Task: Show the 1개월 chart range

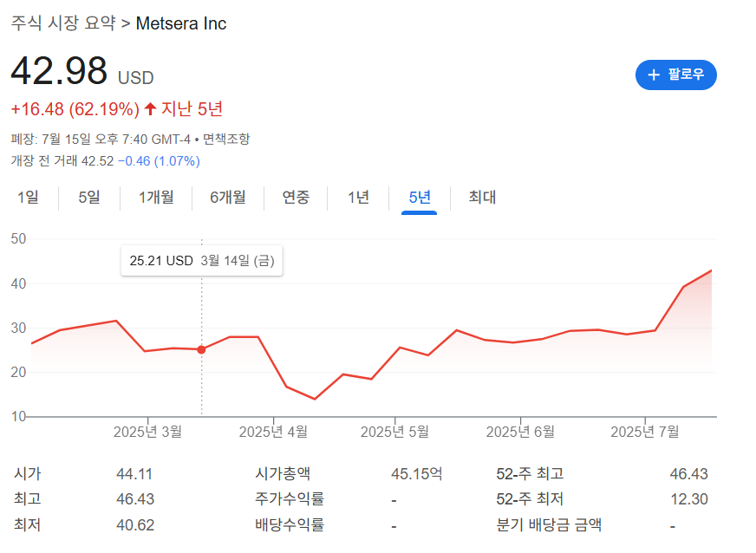Action: 156,197
